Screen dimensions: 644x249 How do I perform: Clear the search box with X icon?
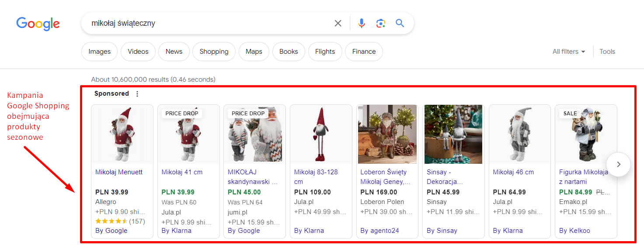click(x=338, y=23)
